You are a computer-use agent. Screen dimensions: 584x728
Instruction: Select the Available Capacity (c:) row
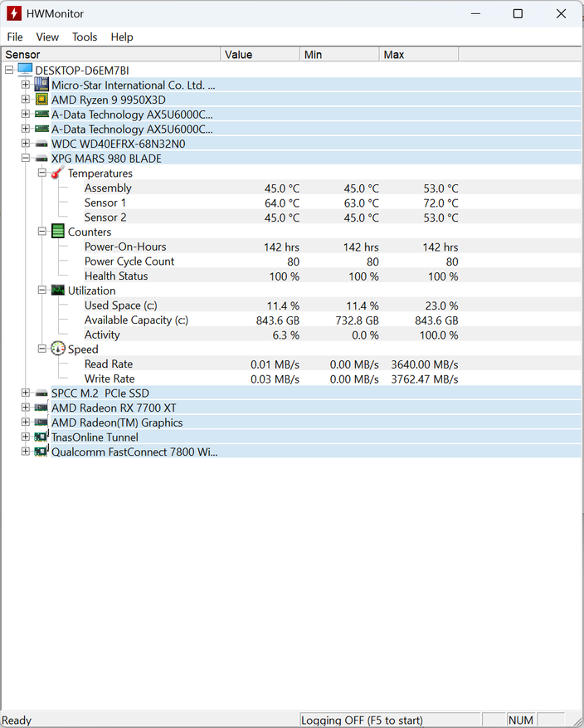point(332,320)
